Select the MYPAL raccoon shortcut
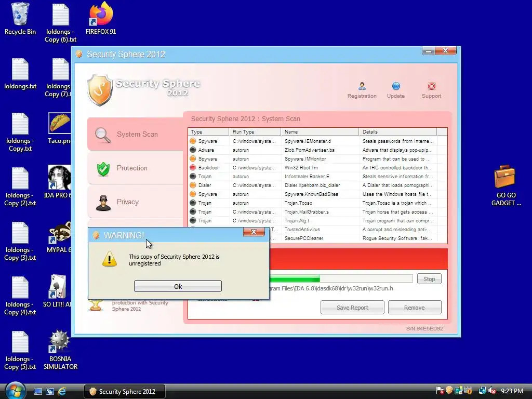 pos(59,237)
